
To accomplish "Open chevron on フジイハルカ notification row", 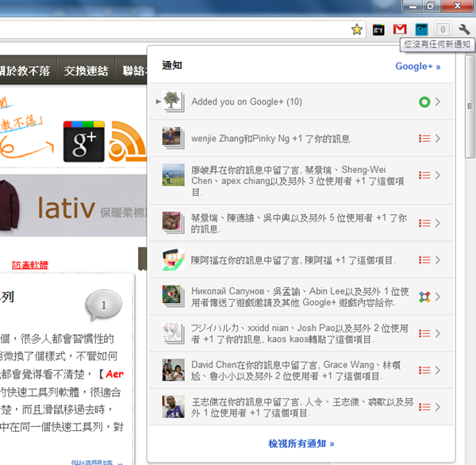I will point(438,333).
